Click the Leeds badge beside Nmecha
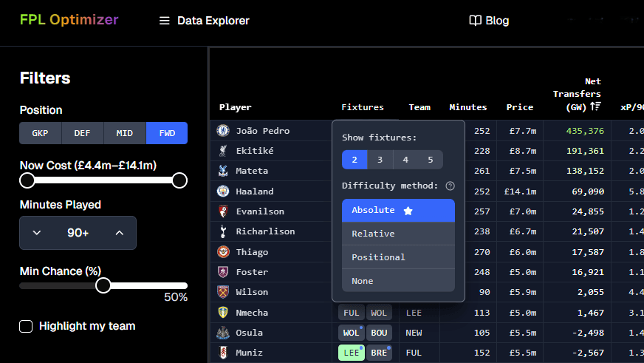644x363 pixels. pos(223,313)
